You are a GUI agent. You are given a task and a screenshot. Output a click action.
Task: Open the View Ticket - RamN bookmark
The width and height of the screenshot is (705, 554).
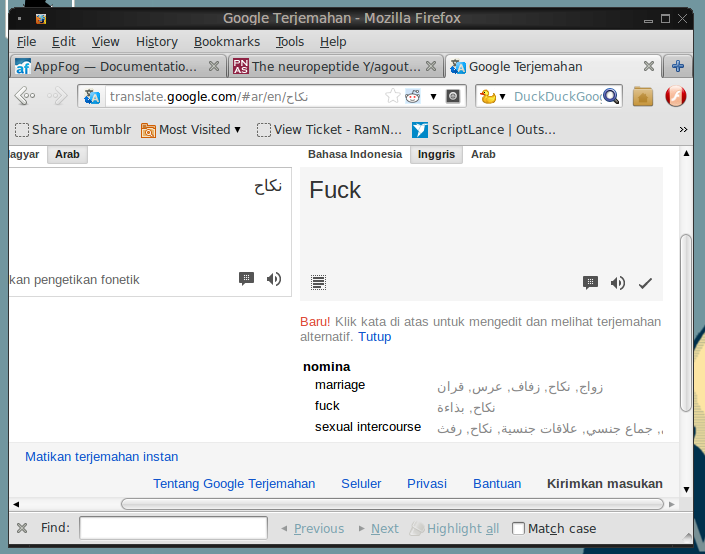(x=329, y=130)
